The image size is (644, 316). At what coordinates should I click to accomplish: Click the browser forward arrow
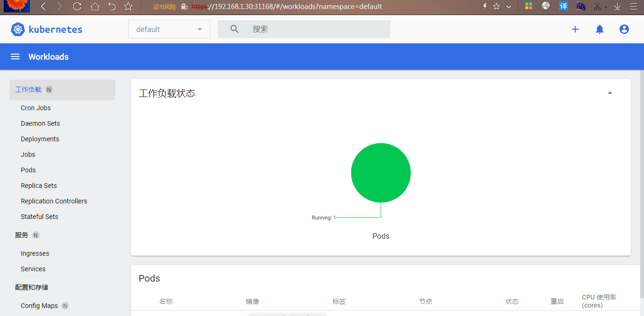click(59, 7)
